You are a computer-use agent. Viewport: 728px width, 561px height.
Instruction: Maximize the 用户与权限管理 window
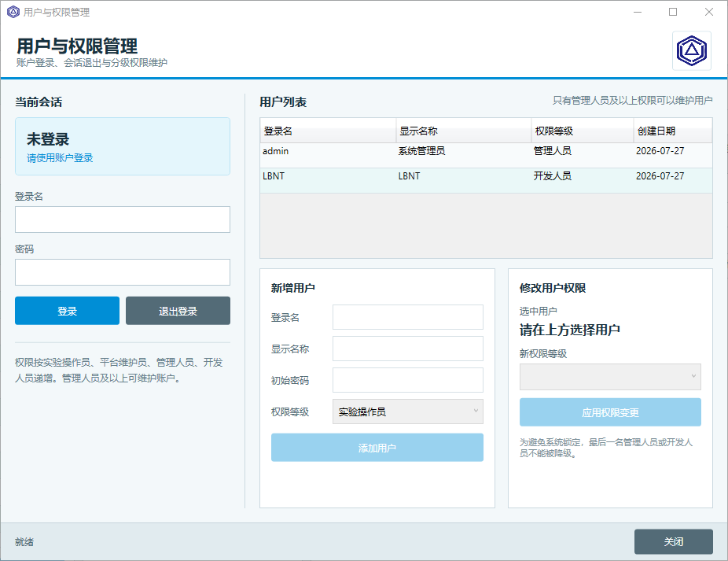pos(673,12)
